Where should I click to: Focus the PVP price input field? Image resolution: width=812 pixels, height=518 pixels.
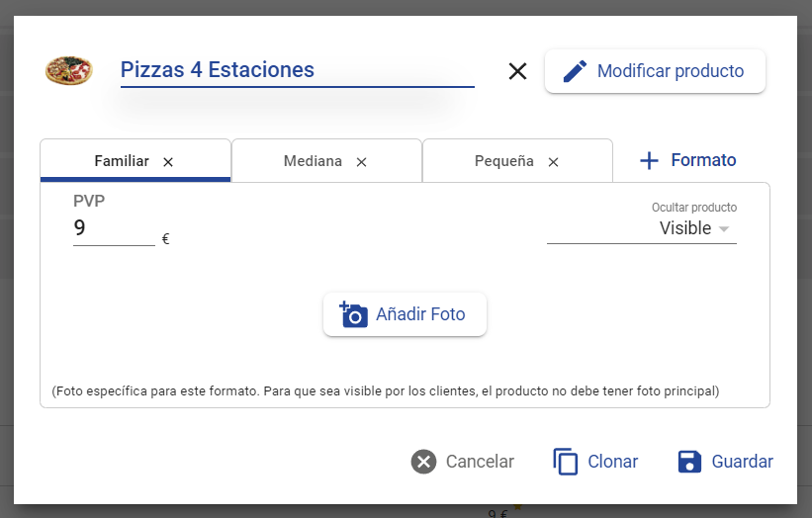pos(114,227)
